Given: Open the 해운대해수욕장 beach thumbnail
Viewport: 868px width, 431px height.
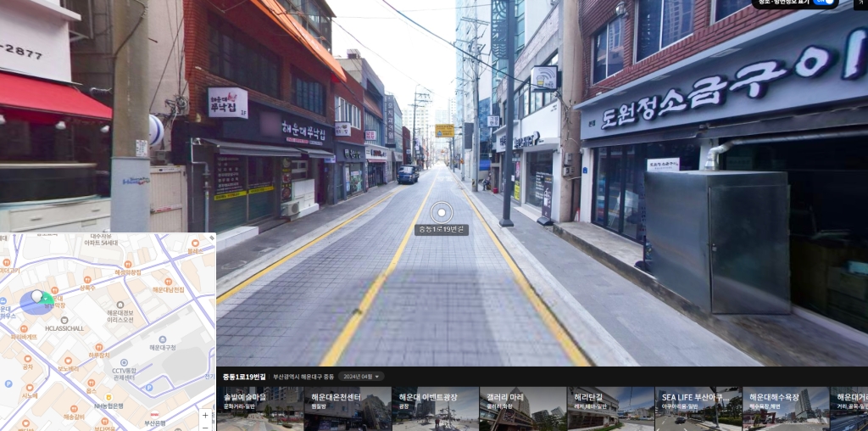Looking at the screenshot, I should coord(785,409).
